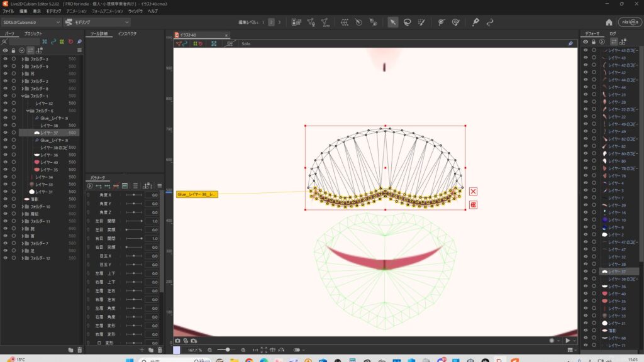This screenshot has height=362, width=644.
Task: Delete the selected part with trash icon
Action: point(80,350)
